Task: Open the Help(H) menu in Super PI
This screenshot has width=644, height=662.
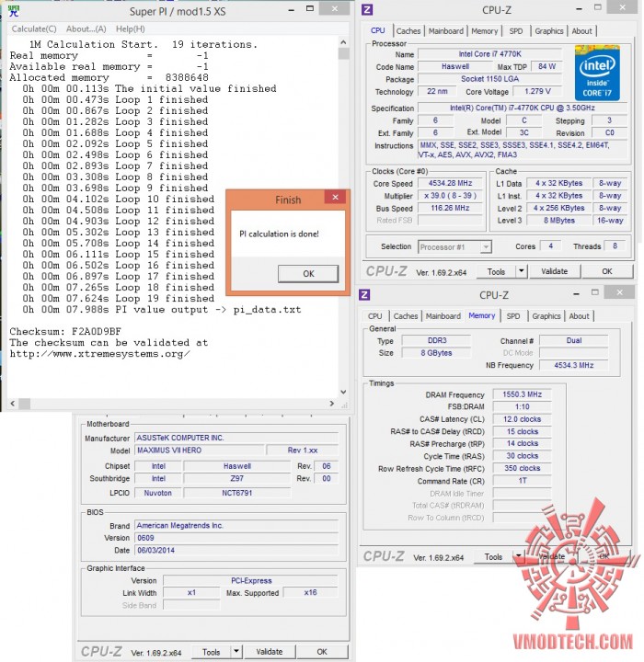Action: (130, 29)
